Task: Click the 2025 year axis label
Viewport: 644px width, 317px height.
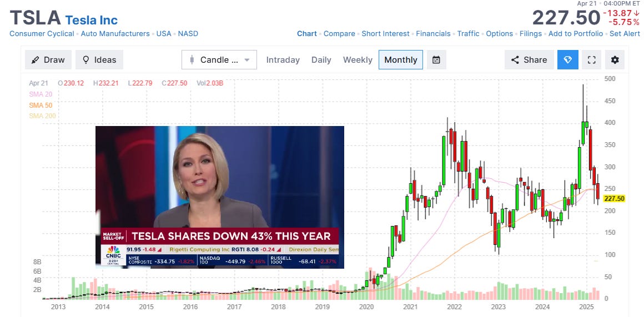Action: click(585, 307)
